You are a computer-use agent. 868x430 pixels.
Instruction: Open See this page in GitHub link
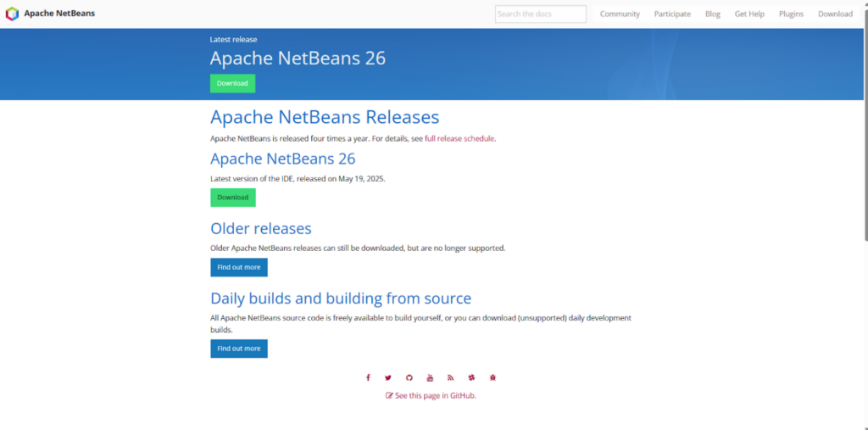pyautogui.click(x=435, y=395)
